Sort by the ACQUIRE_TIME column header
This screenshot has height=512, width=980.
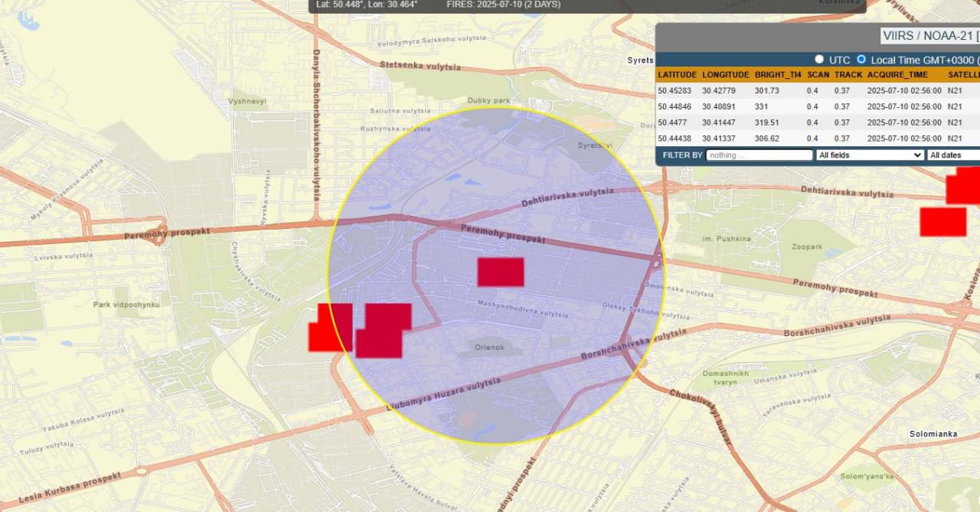(897, 75)
